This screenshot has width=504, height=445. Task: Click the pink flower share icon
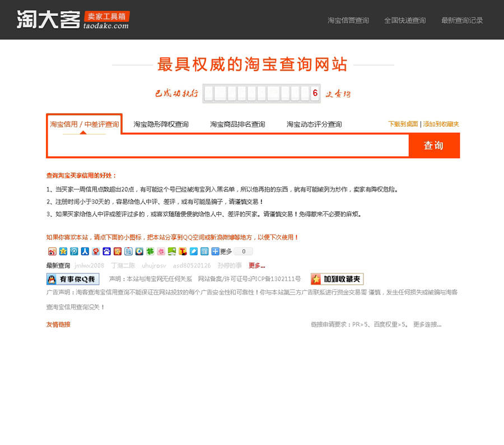click(x=161, y=251)
